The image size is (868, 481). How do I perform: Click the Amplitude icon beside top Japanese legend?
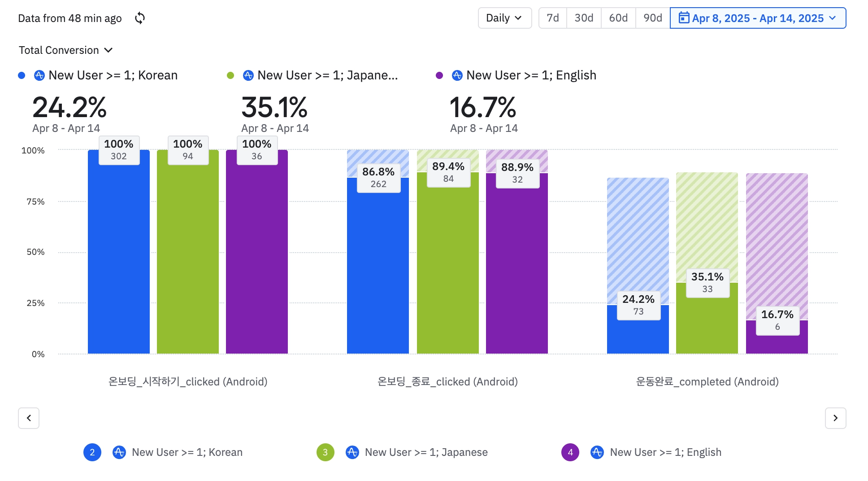tap(248, 75)
